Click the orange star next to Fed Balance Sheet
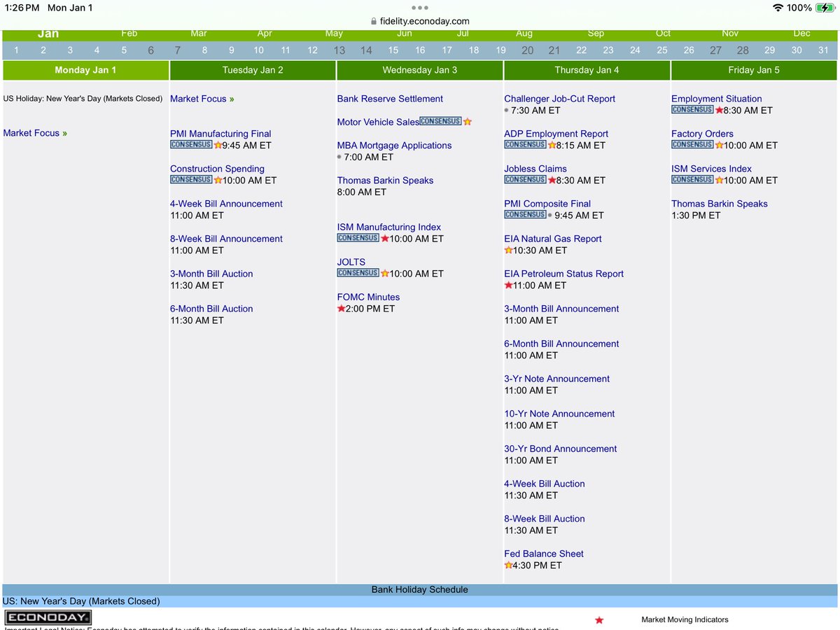The height and width of the screenshot is (630, 840). point(508,565)
